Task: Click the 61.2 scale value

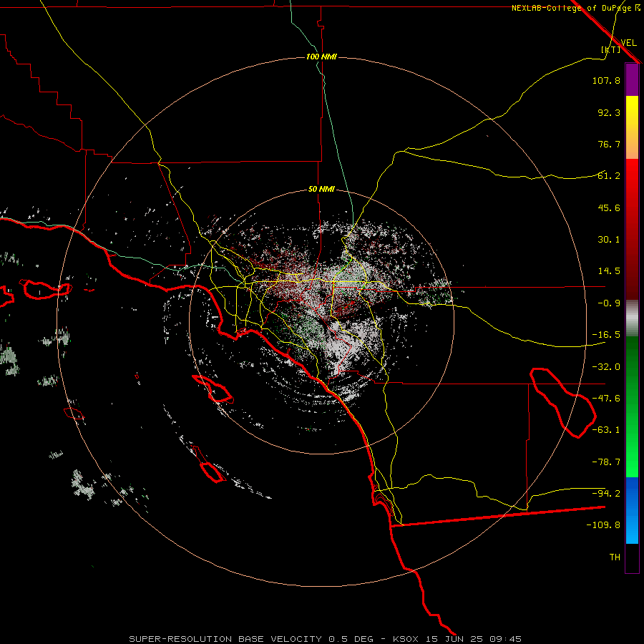Action: [x=609, y=176]
